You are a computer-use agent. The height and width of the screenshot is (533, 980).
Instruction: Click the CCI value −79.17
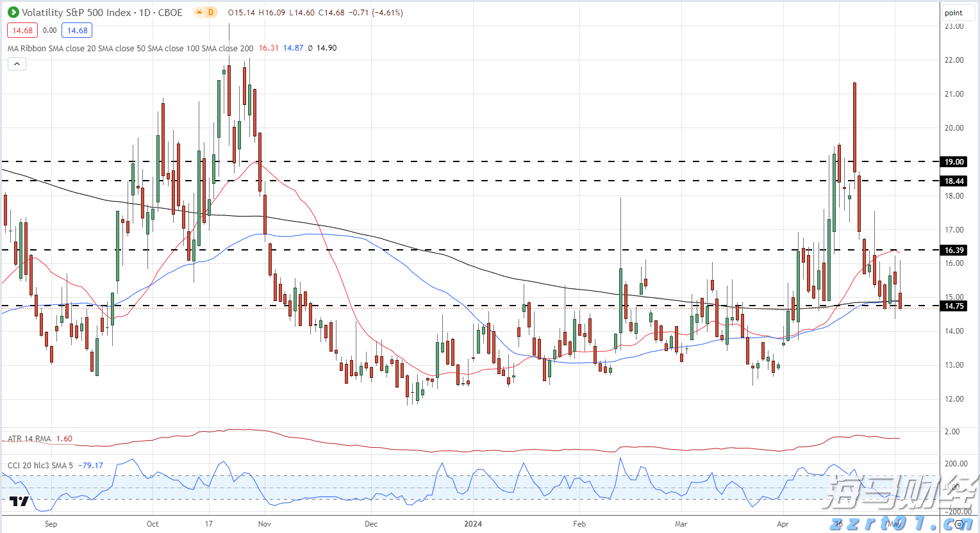pos(90,465)
